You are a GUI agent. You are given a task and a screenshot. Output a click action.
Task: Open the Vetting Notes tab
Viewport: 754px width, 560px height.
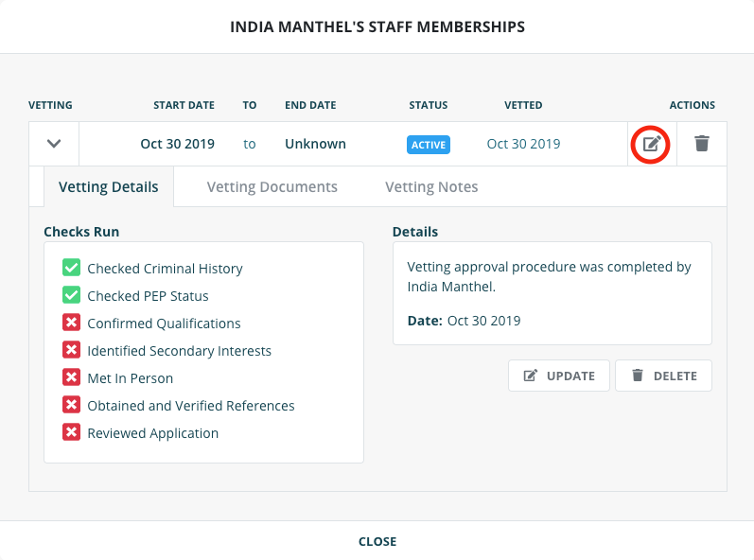431,186
